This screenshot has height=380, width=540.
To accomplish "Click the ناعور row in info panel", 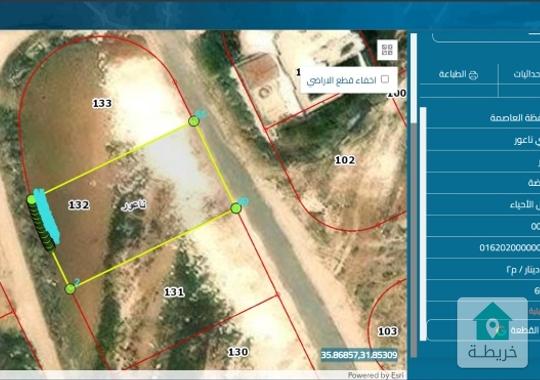I will tap(483, 140).
